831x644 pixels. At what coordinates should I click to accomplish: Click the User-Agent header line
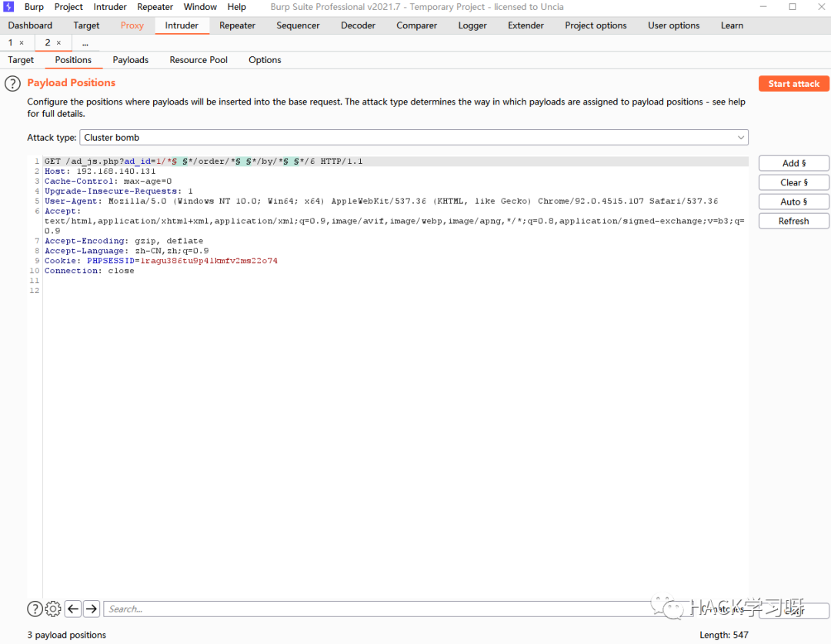(x=382, y=202)
